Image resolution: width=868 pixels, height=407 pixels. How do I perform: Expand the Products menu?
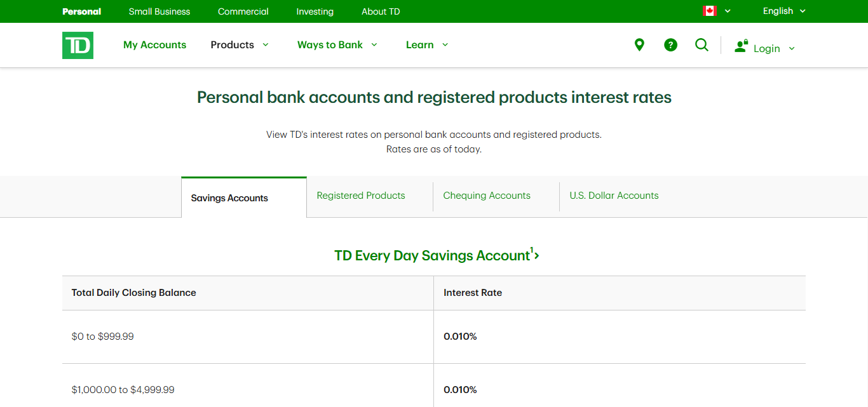pos(240,44)
